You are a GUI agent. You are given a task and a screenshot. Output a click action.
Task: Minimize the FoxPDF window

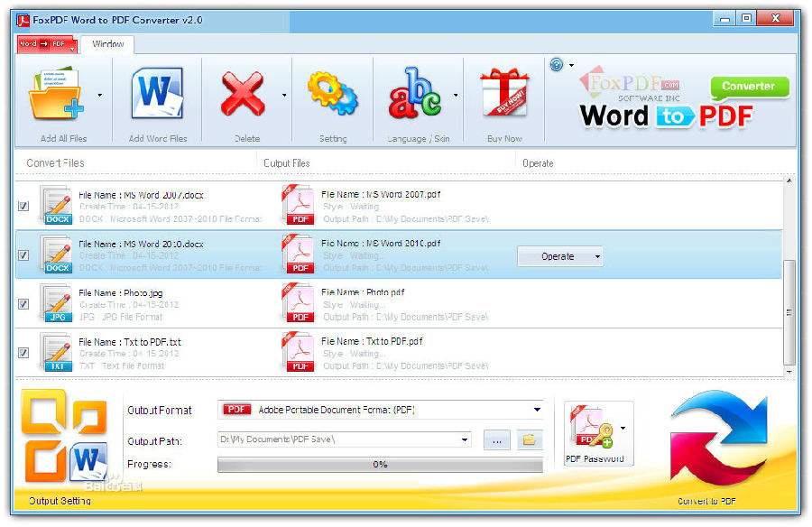725,19
